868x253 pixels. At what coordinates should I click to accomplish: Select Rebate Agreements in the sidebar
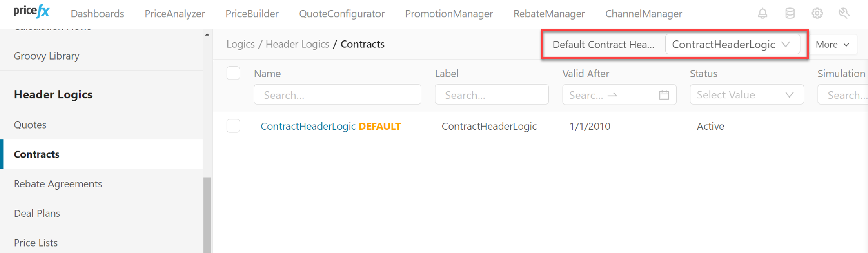pos(58,184)
